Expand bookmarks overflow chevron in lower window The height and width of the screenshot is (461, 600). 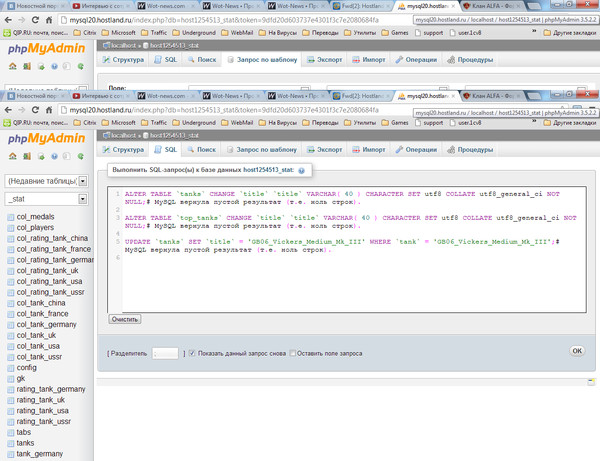coord(534,122)
